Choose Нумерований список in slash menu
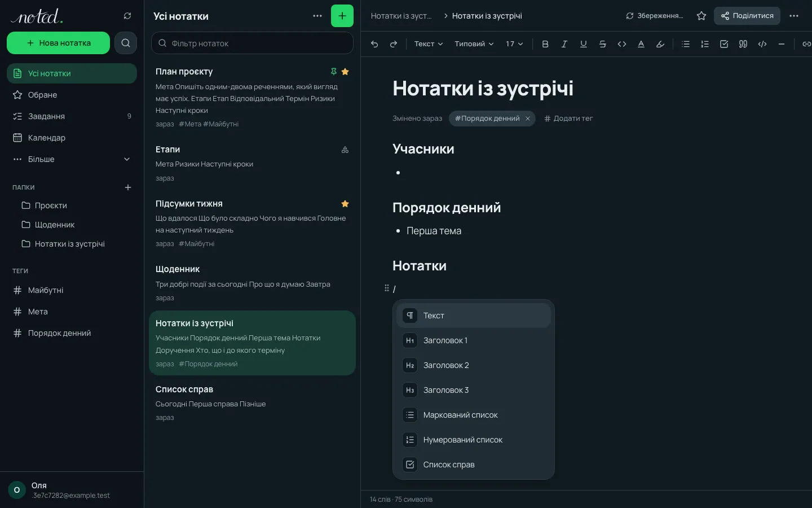Viewport: 812px width, 508px height. pos(474,440)
